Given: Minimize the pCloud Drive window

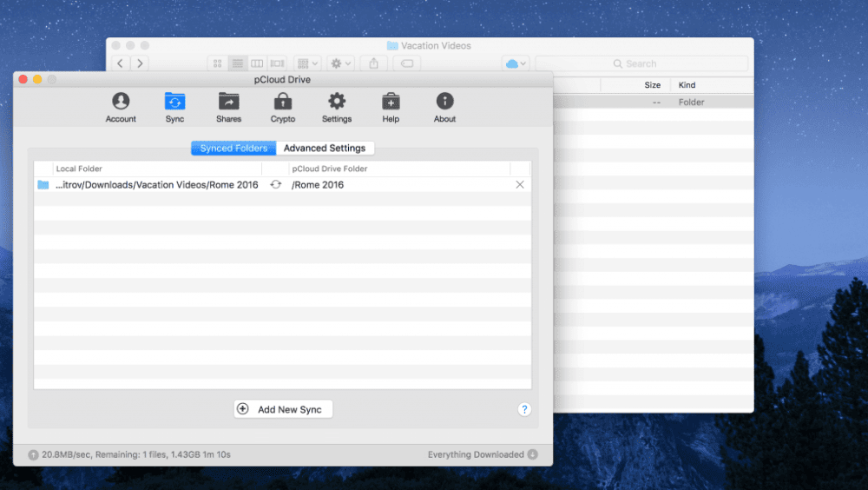Looking at the screenshot, I should coord(37,79).
